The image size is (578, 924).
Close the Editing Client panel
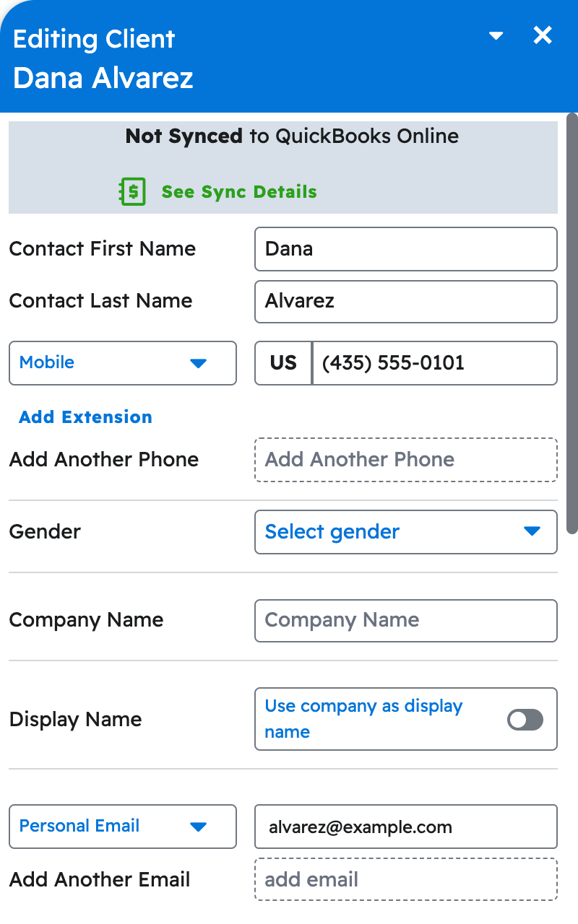coord(543,35)
